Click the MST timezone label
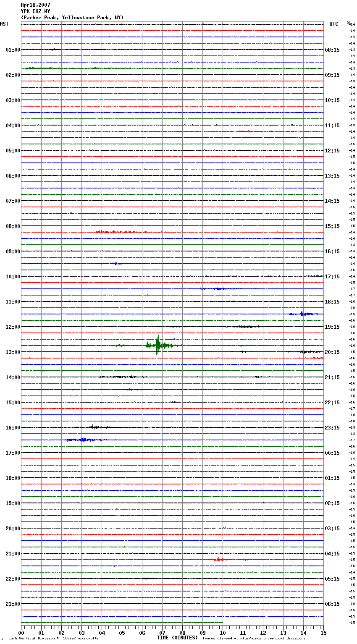 click(x=4, y=24)
